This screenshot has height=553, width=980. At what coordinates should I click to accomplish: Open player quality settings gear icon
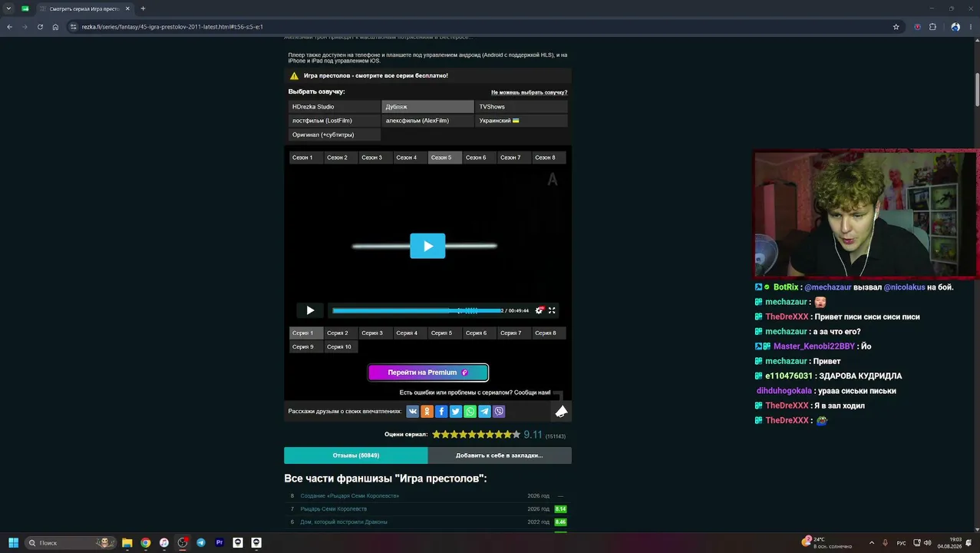539,310
